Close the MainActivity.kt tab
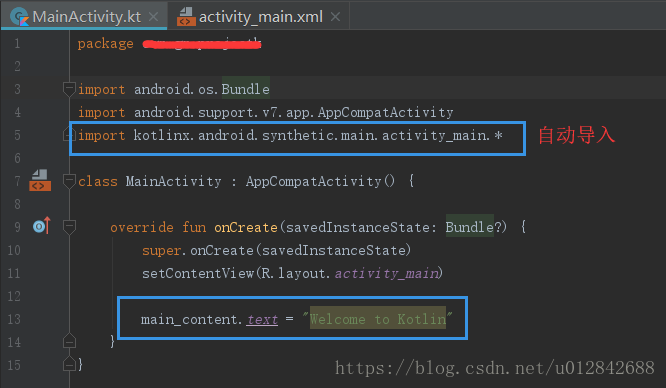This screenshot has width=666, height=388. 153,17
